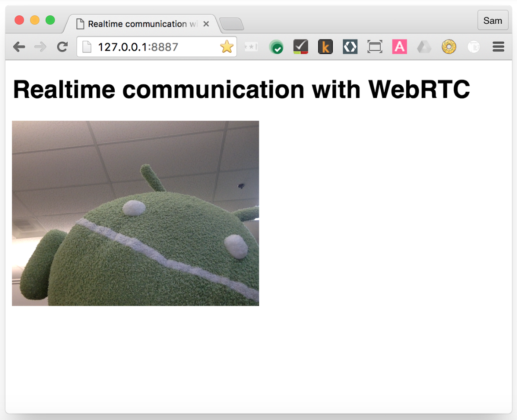517x420 pixels.
Task: Open the pink 'A' extension icon
Action: 399,47
